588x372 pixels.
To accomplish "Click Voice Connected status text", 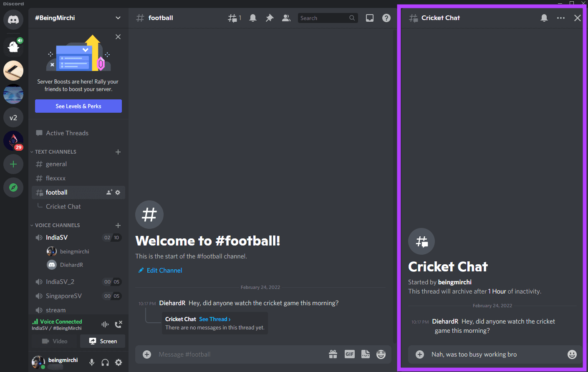I will click(x=61, y=322).
